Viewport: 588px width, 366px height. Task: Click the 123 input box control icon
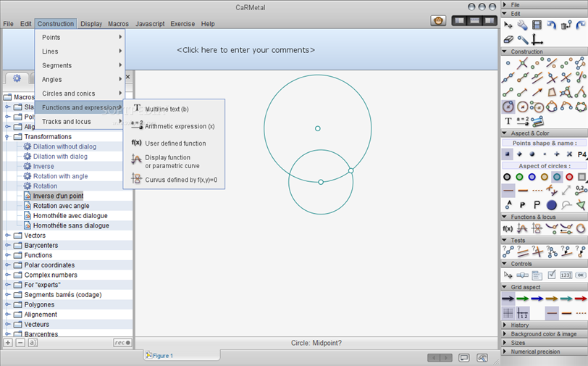(x=566, y=275)
